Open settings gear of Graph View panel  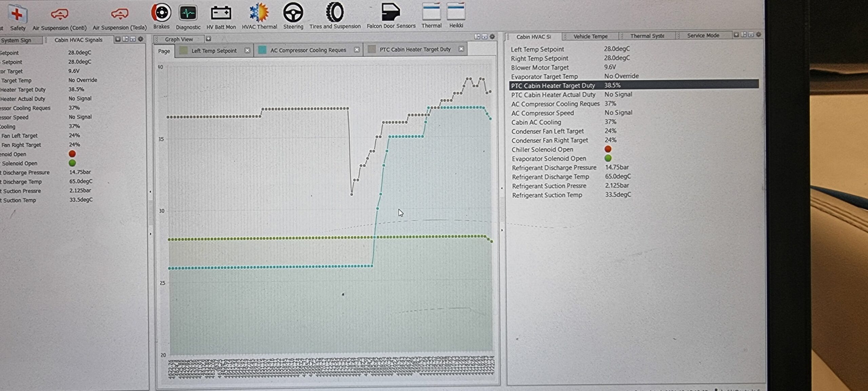(x=492, y=36)
